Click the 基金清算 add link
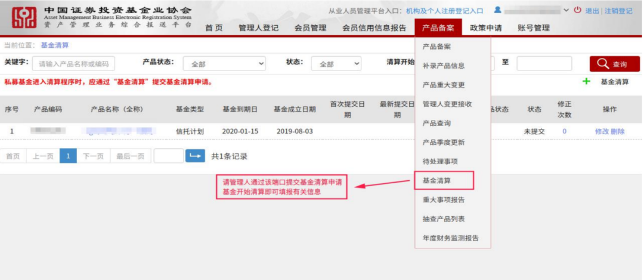This screenshot has width=644, height=280. (x=614, y=82)
